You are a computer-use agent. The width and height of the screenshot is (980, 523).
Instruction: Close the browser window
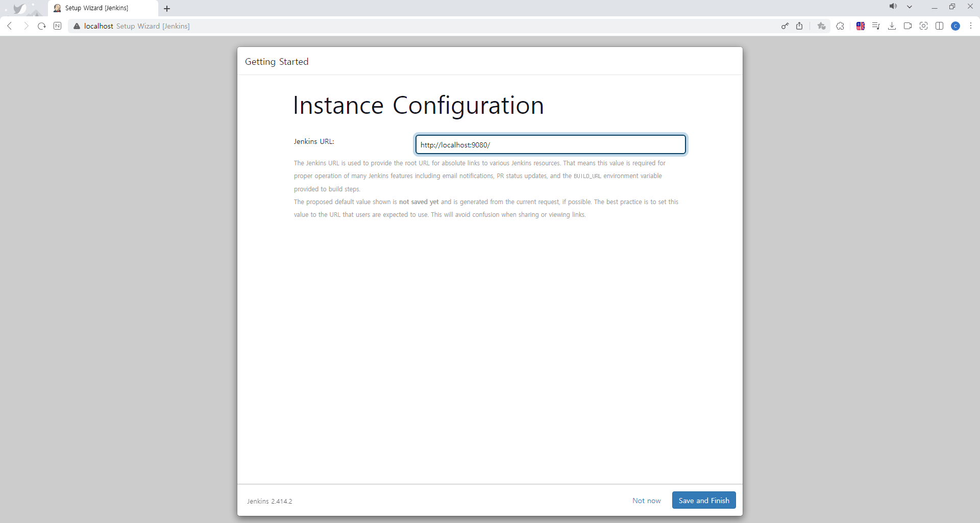970,7
